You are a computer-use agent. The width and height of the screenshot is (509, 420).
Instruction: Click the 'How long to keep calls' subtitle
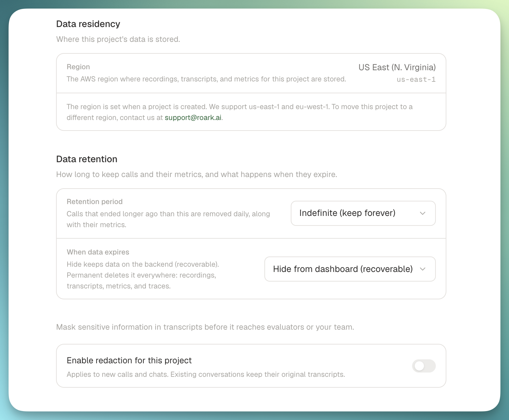[197, 174]
